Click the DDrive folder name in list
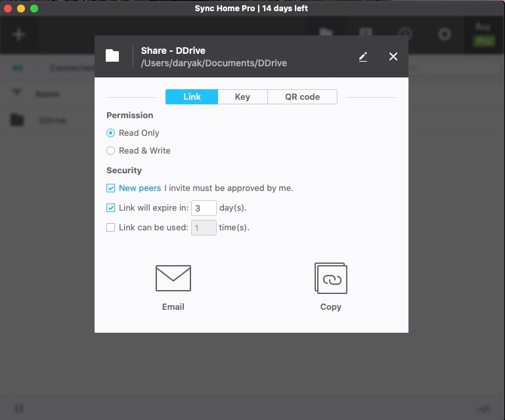This screenshot has height=420, width=505. 53,120
